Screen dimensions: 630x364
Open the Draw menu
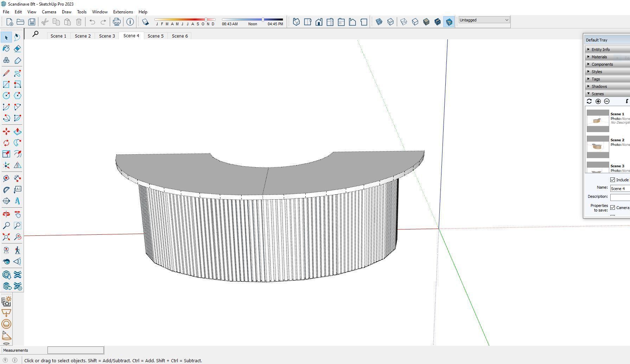pos(66,12)
